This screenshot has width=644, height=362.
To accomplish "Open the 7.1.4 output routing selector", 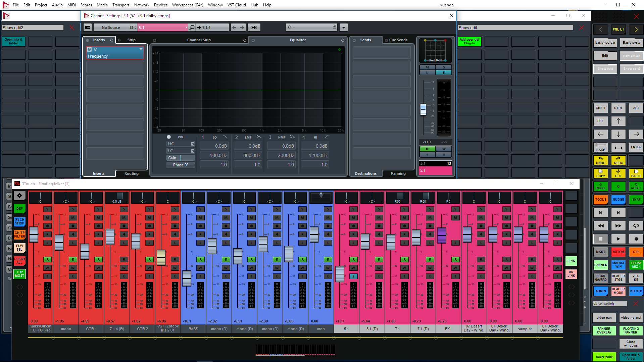I will pyautogui.click(x=212, y=28).
